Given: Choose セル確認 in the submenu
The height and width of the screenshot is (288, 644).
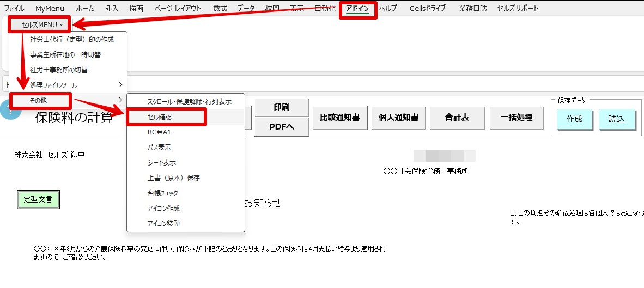Looking at the screenshot, I should (186, 117).
